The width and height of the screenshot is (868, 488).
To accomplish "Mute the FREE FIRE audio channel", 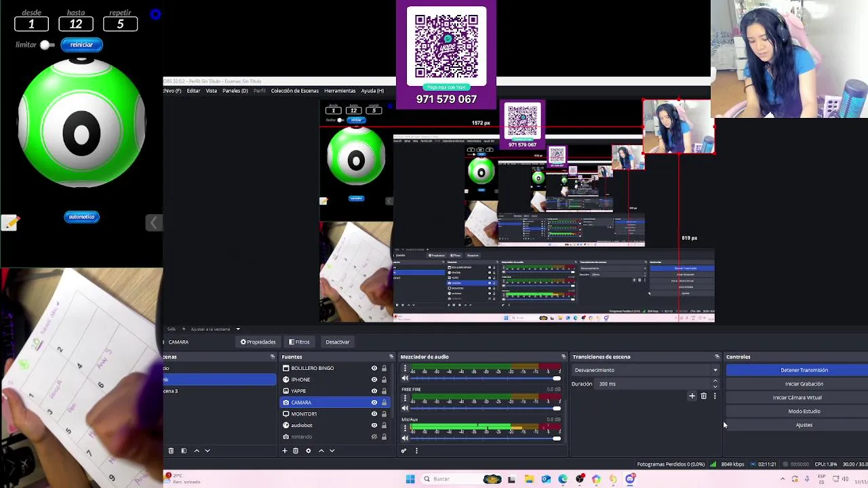I will click(405, 409).
